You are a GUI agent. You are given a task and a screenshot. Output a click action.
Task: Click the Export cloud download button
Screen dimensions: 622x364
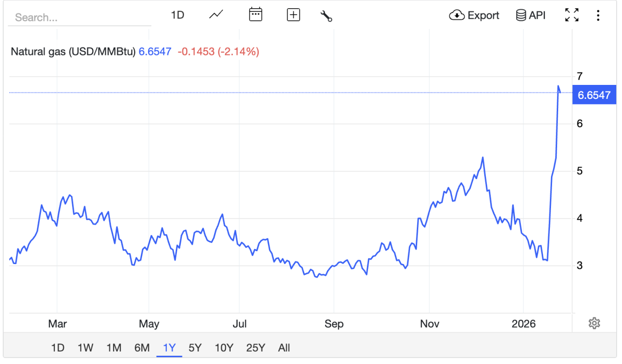pyautogui.click(x=474, y=15)
